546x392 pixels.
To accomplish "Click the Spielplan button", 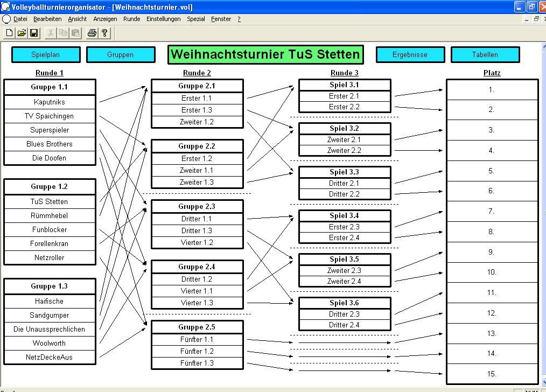I will (46, 54).
